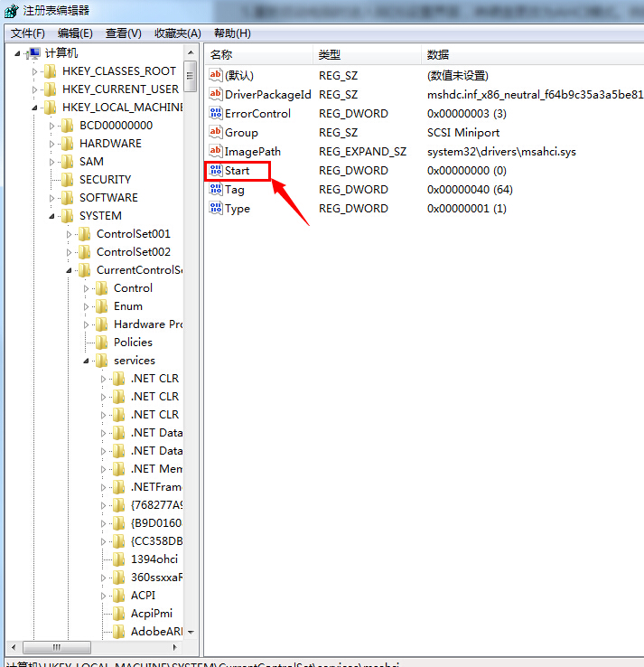Collapse the SYSTEM key
This screenshot has height=667, width=644.
51,217
